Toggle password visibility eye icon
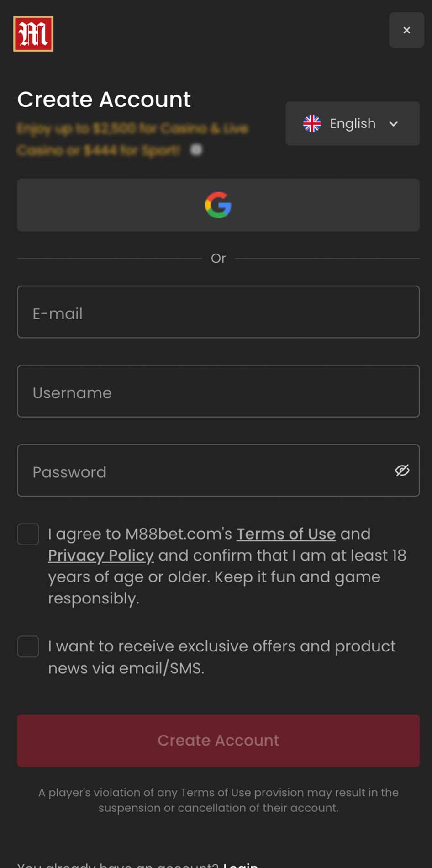The image size is (432, 868). [402, 471]
